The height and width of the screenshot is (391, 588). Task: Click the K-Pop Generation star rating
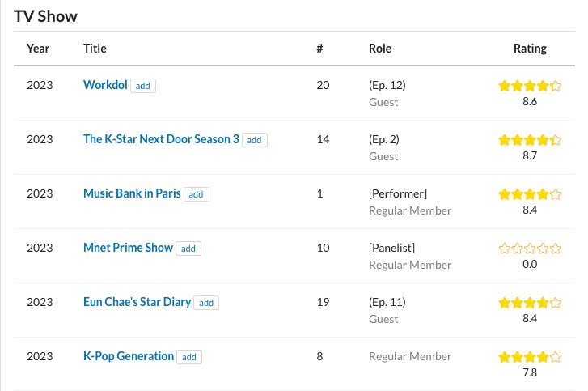[530, 357]
